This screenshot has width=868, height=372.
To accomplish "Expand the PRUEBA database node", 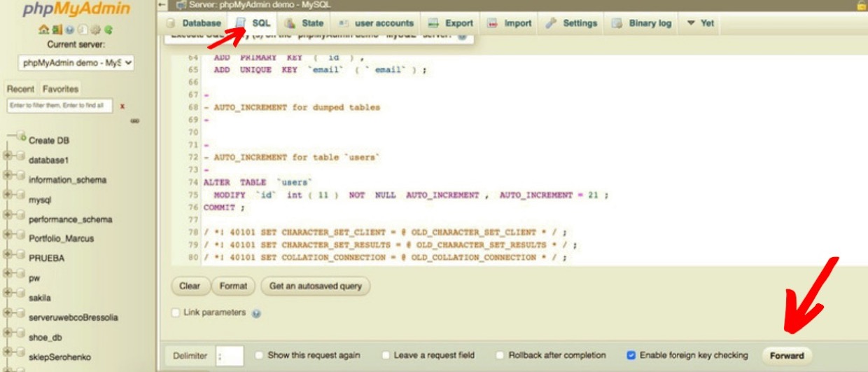I will (8, 255).
